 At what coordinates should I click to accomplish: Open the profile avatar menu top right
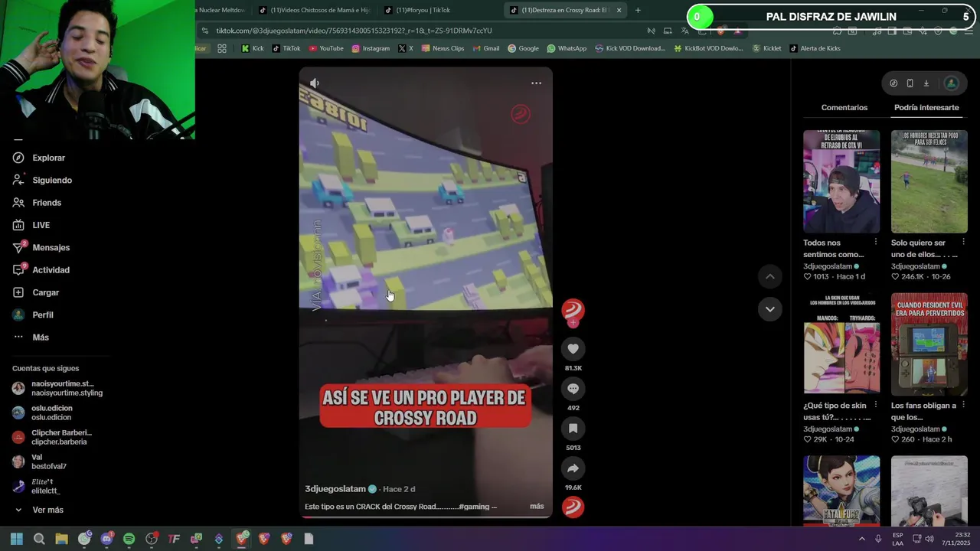[952, 83]
